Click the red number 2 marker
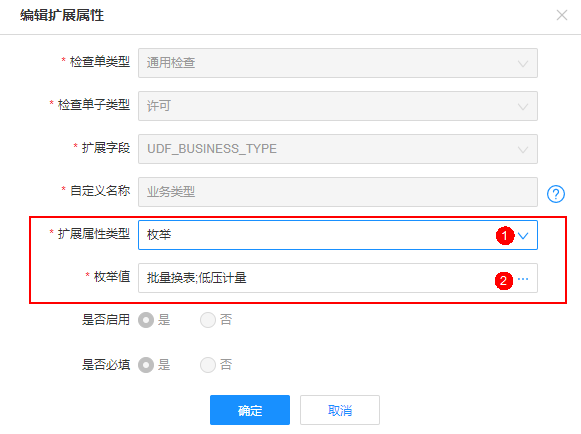Image resolution: width=581 pixels, height=434 pixels. (504, 281)
